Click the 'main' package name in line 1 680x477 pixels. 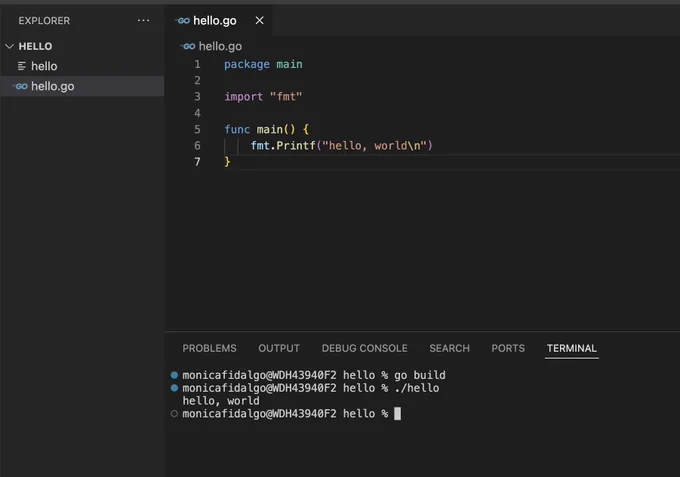pyautogui.click(x=289, y=64)
